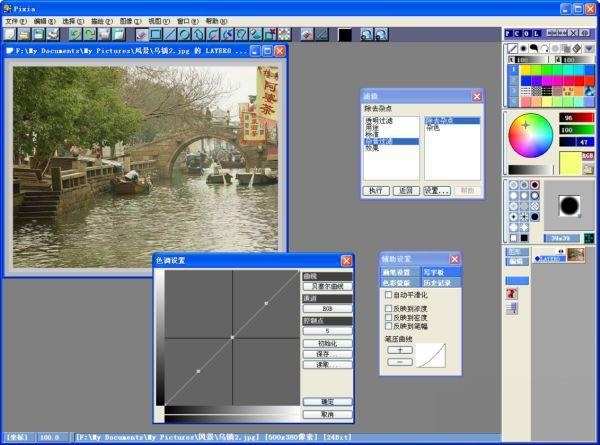Click the black foreground color box in toolbar
The height and width of the screenshot is (445, 600).
pyautogui.click(x=345, y=35)
